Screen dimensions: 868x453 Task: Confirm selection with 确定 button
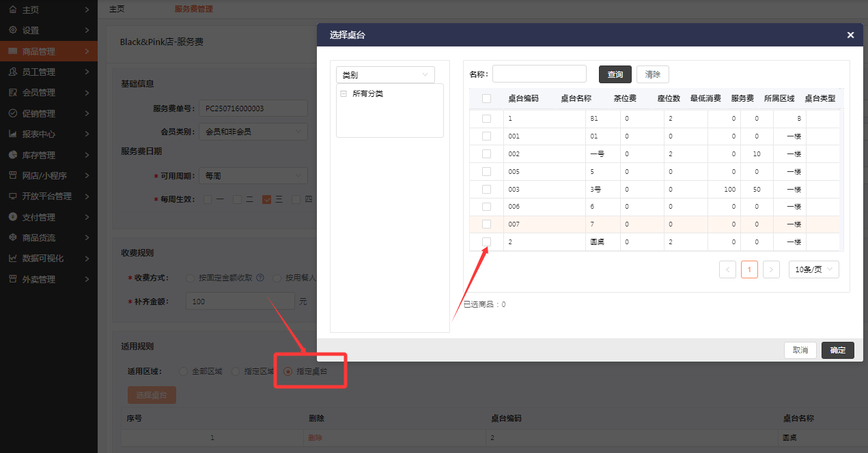[x=838, y=350]
